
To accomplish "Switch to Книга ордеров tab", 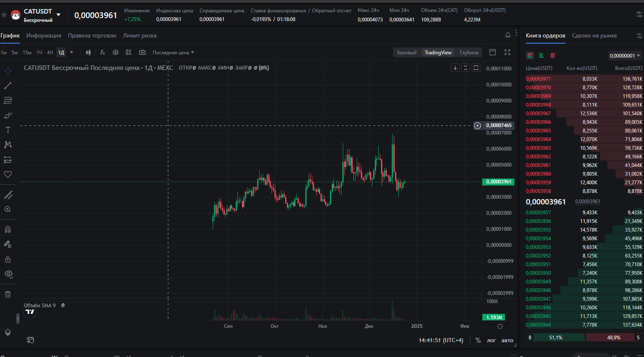I will (x=545, y=35).
